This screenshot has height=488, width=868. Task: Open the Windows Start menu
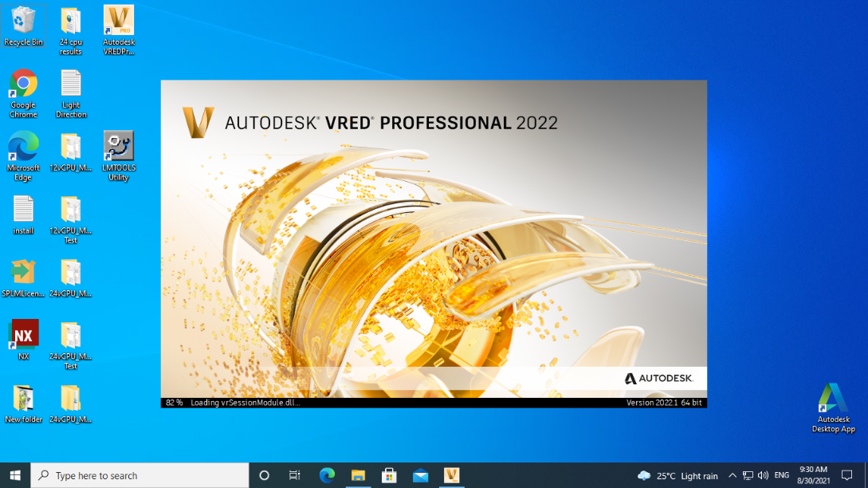(15, 476)
